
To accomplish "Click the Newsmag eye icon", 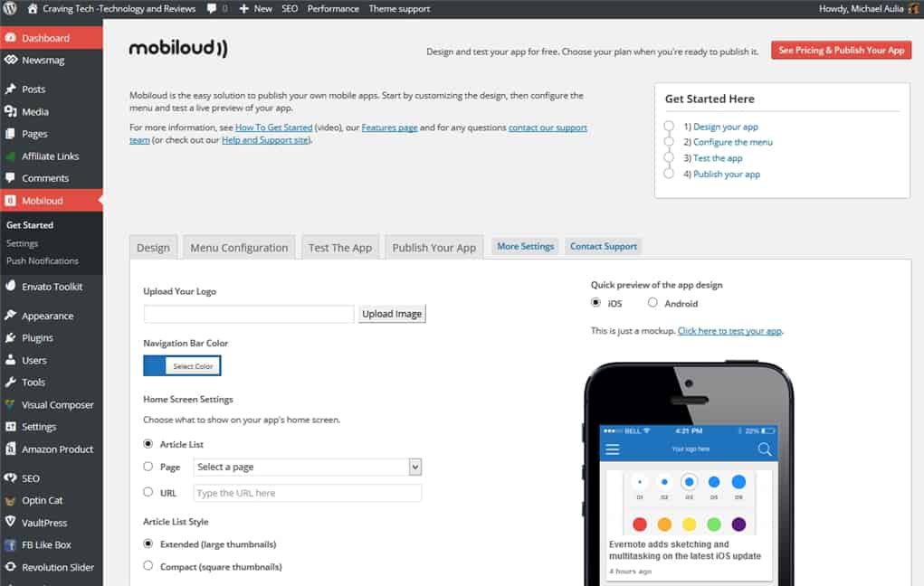I will [x=10, y=60].
